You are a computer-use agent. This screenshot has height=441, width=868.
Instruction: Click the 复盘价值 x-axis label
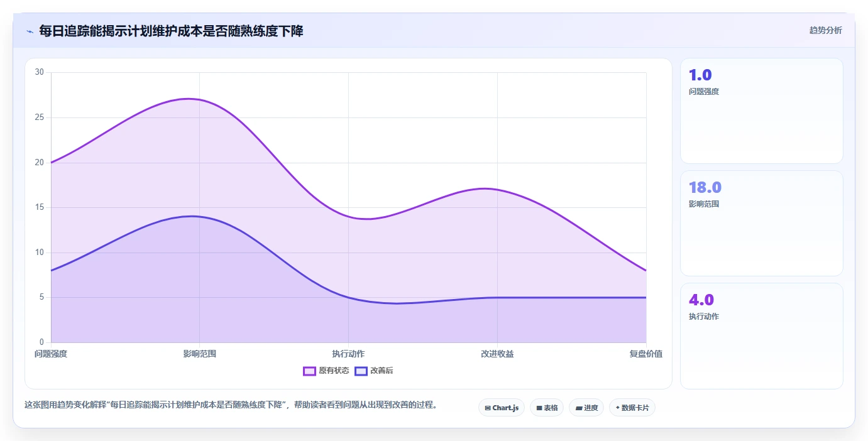click(646, 354)
